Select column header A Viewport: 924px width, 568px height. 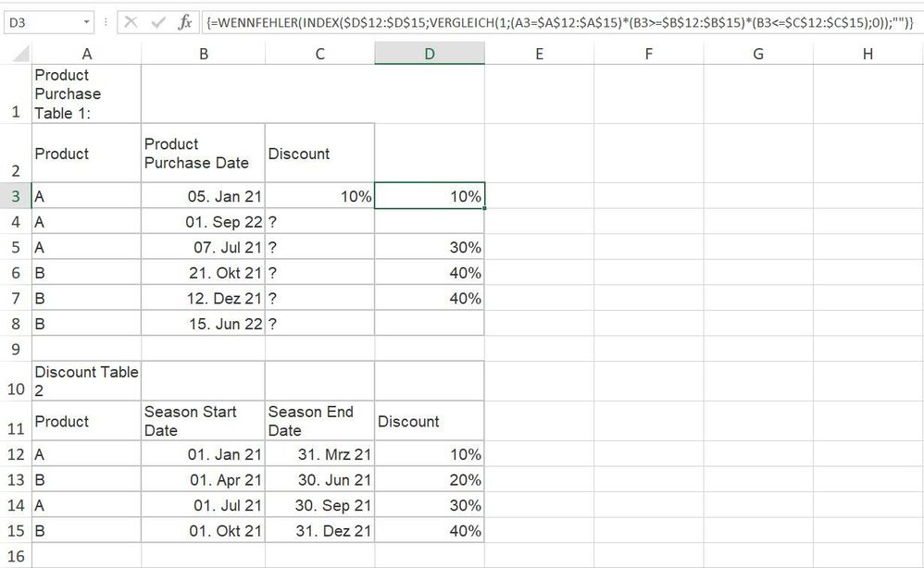click(86, 53)
